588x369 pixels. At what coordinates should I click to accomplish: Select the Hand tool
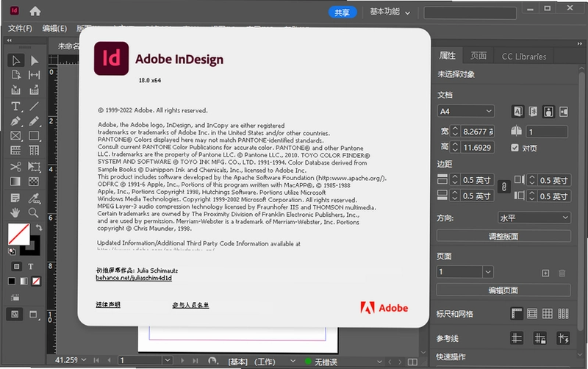coord(15,212)
